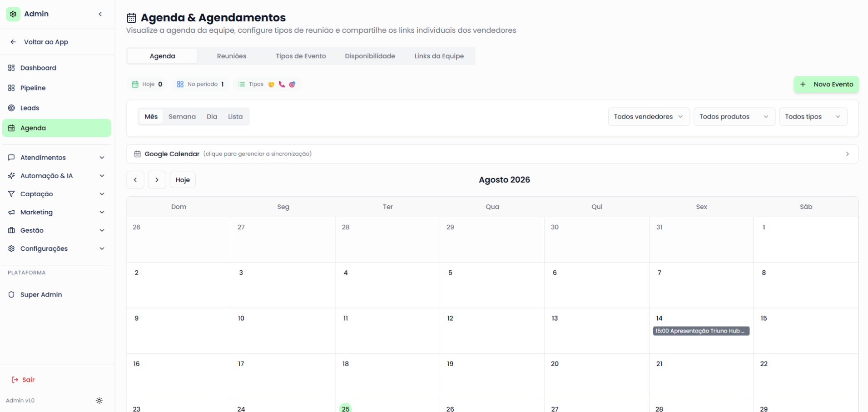
Task: Switch to Tipos de Evento tab
Action: pos(301,56)
